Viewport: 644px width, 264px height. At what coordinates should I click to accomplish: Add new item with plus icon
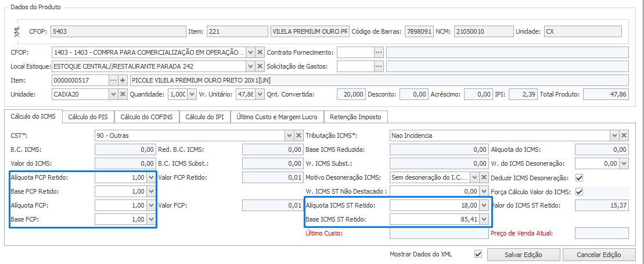pyautogui.click(x=123, y=80)
